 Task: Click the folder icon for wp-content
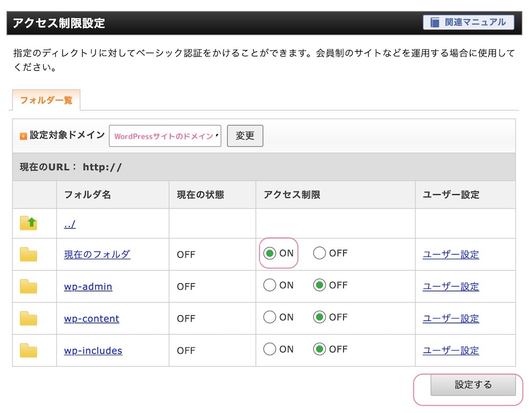[x=29, y=318]
